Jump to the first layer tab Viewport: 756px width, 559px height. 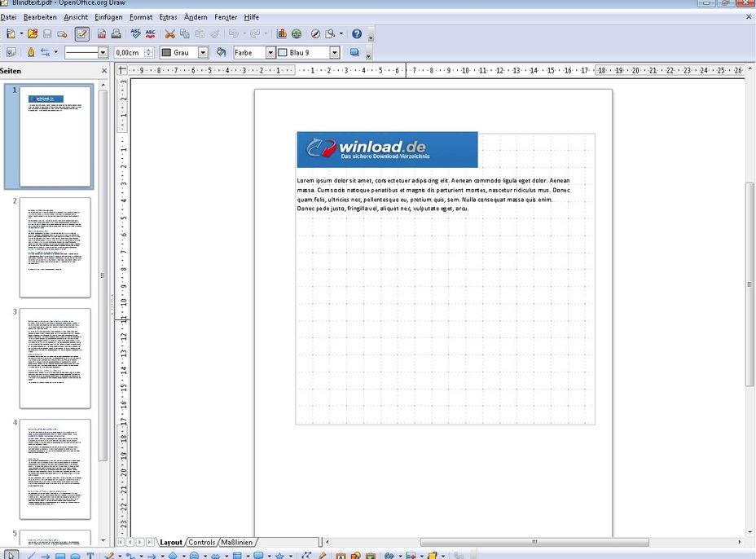[120, 542]
